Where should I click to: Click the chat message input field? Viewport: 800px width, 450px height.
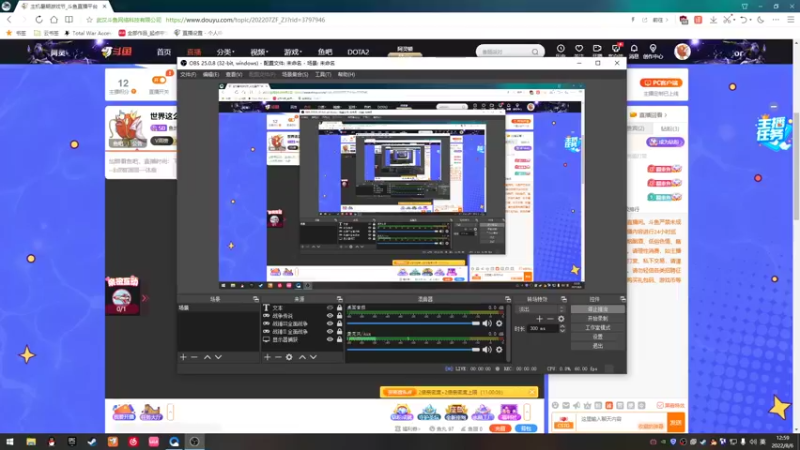pos(621,422)
